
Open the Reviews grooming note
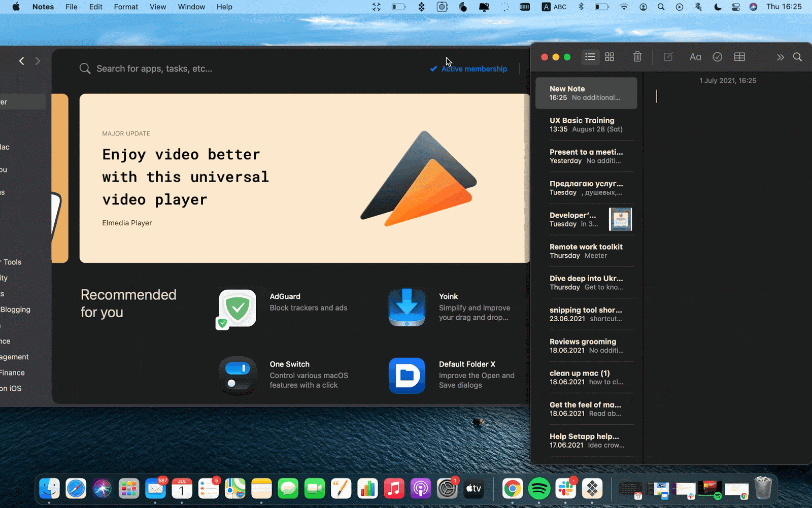586,346
